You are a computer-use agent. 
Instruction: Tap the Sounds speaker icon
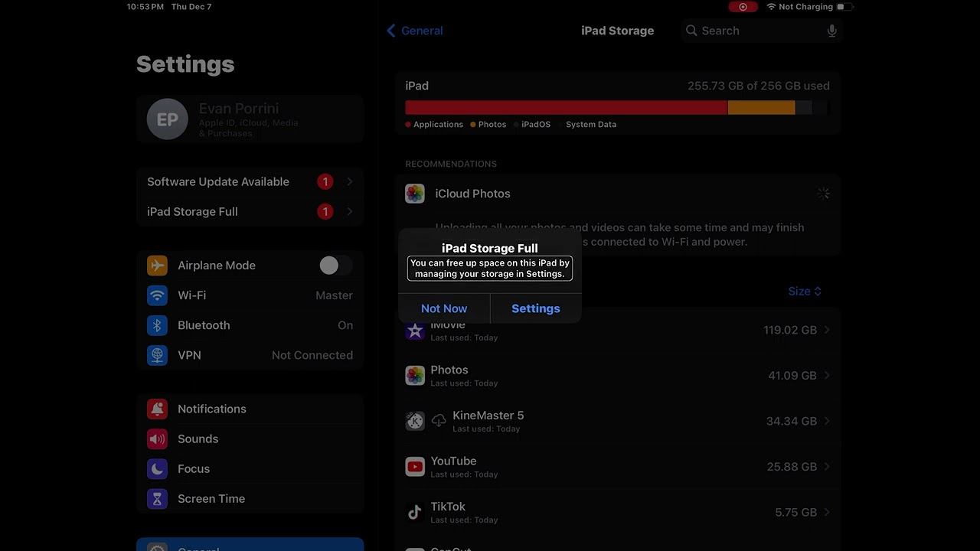[157, 439]
